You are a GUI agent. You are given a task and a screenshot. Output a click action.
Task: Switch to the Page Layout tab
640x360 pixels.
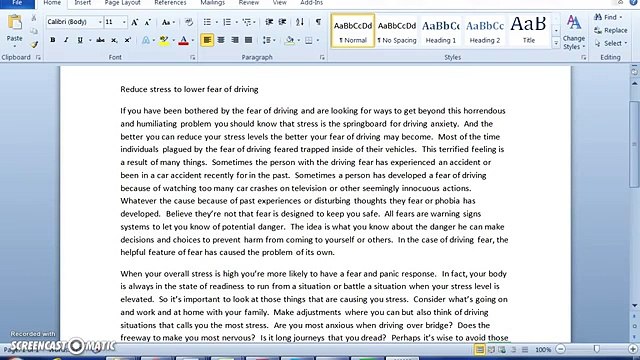coord(122,3)
